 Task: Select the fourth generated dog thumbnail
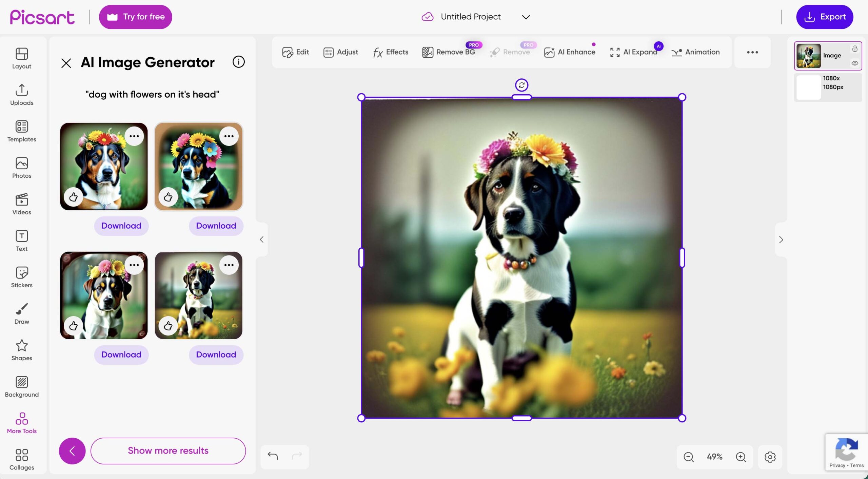click(x=198, y=295)
